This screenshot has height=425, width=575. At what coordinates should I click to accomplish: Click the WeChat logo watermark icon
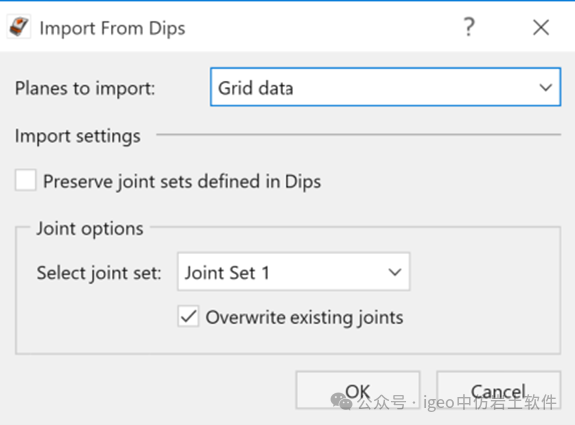click(341, 402)
